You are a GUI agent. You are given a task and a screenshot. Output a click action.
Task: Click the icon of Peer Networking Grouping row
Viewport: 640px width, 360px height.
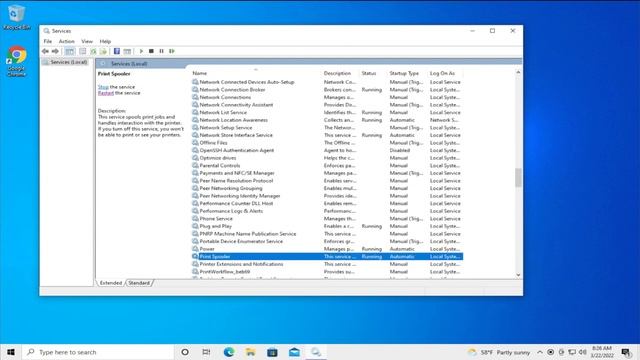(195, 188)
